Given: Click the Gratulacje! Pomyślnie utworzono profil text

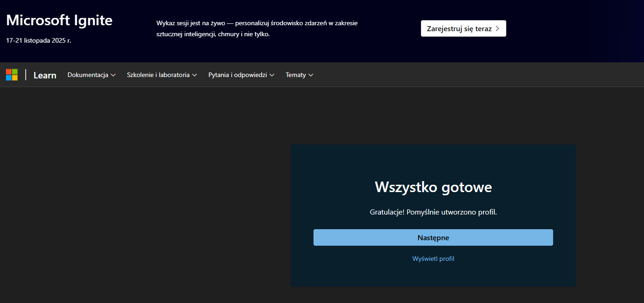Looking at the screenshot, I should point(433,212).
